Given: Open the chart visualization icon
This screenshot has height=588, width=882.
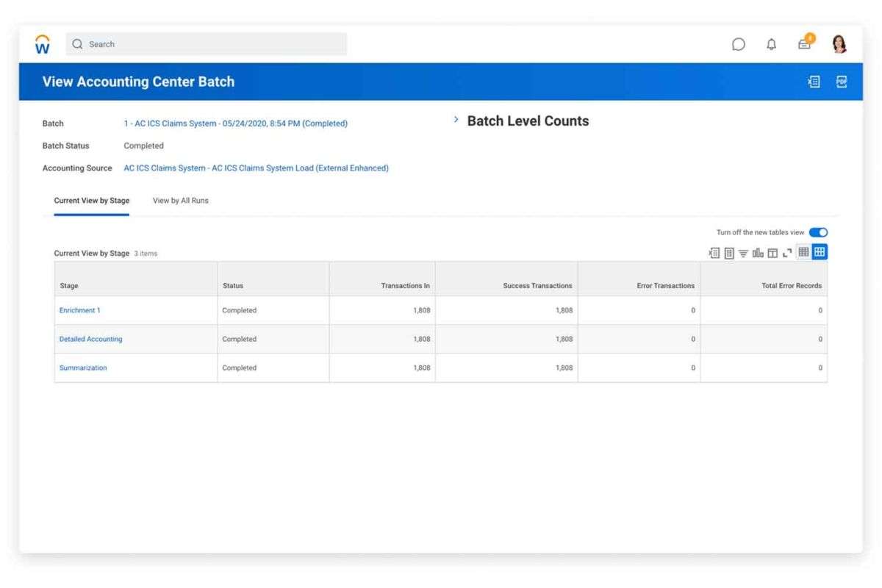Looking at the screenshot, I should coord(759,252).
